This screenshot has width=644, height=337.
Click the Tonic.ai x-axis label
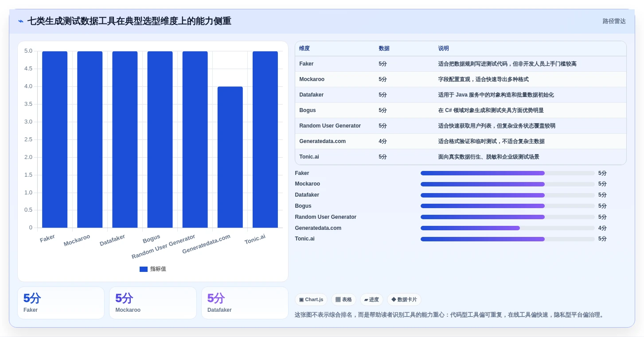click(255, 239)
